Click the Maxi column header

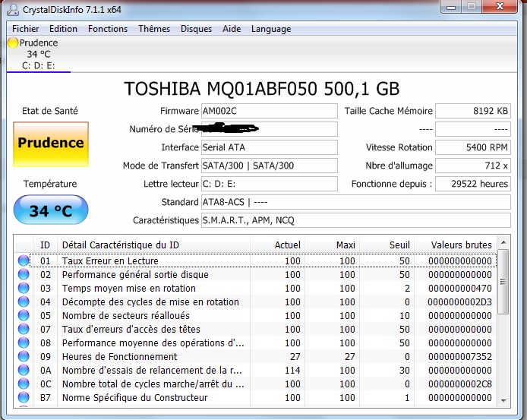pyautogui.click(x=332, y=245)
